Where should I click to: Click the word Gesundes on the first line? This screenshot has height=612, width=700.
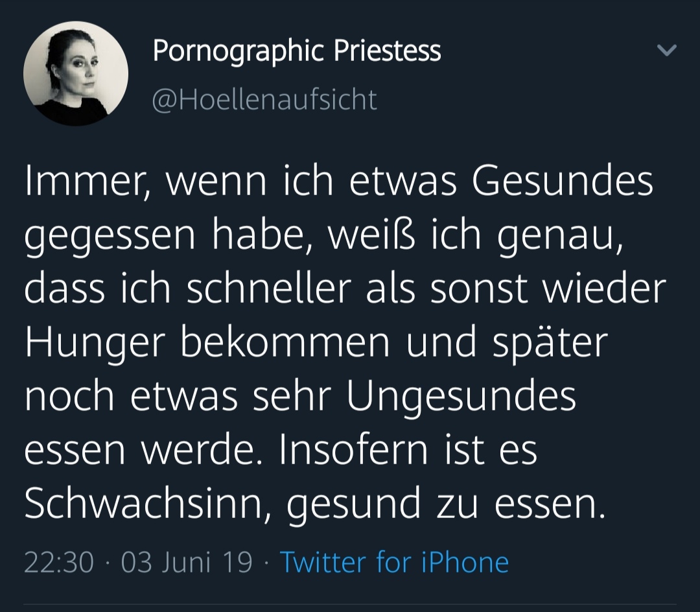click(562, 183)
